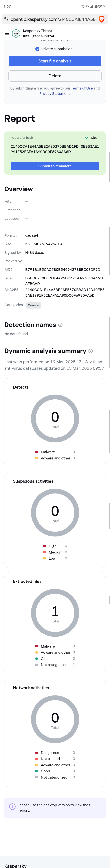110x868 pixels.
Task: Click the Kaspersky Threat Intelligence Portal logo
Action: coord(16,33)
